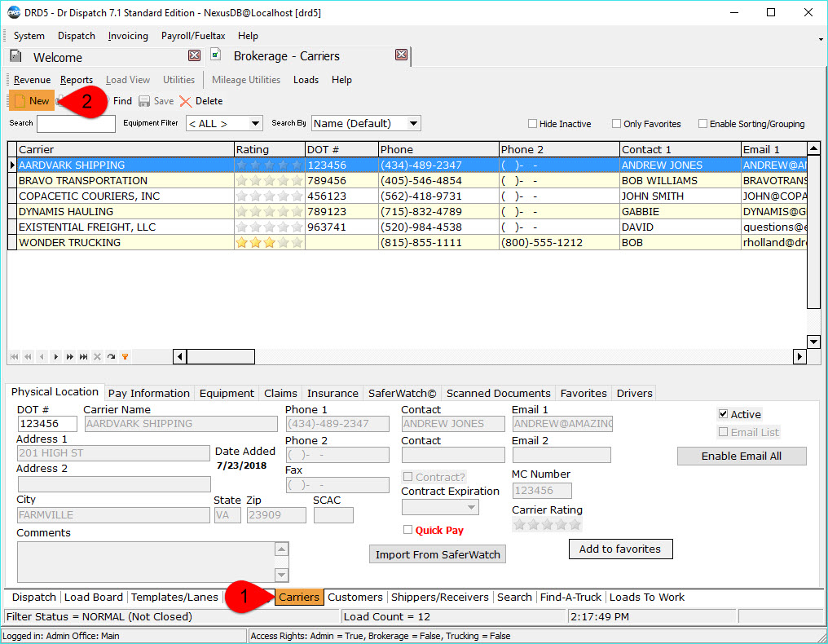Screen dimensions: 828x644
Task: Open the Invoicing menu
Action: tap(128, 36)
